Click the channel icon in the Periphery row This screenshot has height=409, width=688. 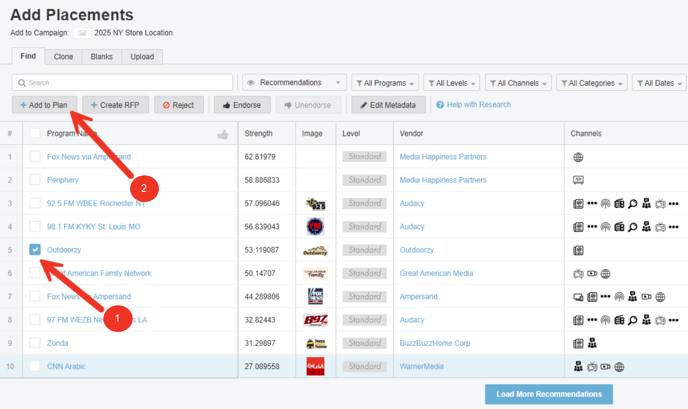pyautogui.click(x=578, y=180)
